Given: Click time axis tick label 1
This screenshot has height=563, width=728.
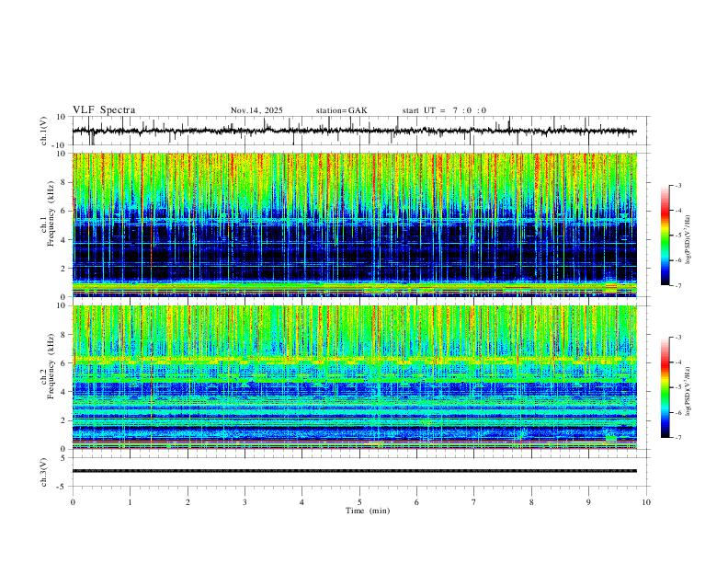Looking at the screenshot, I should tap(130, 502).
